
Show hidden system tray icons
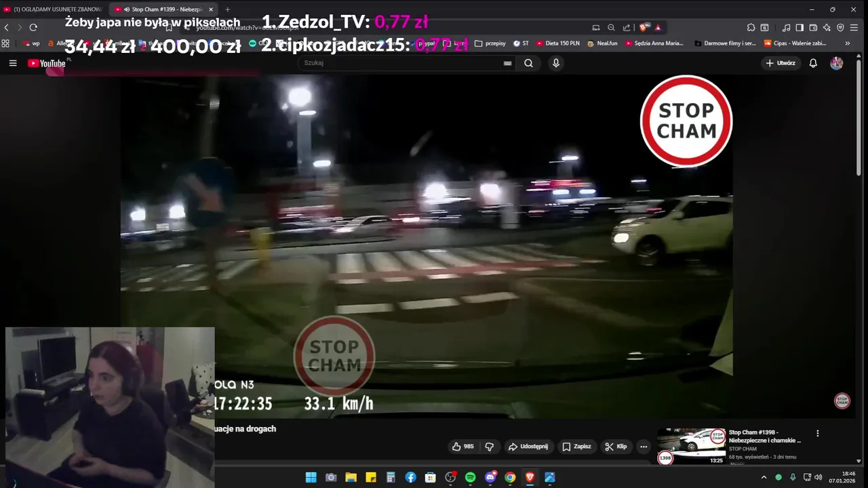[764, 477]
